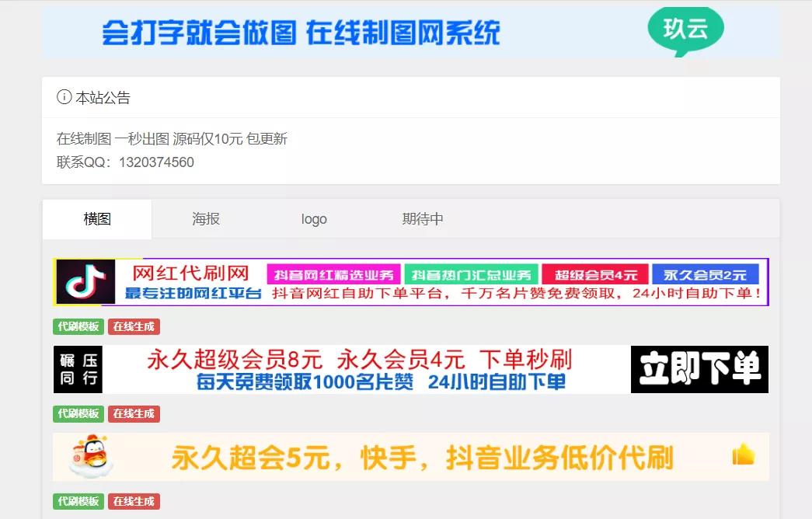Click 在线生成 under the 永久超会5元 banner

pyautogui.click(x=134, y=501)
